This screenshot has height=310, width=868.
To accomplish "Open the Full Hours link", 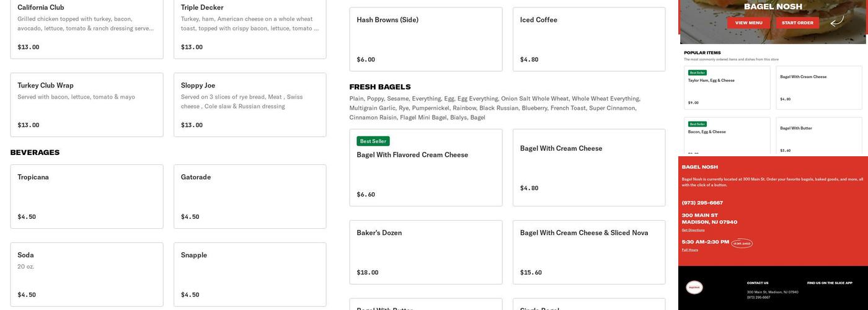I will tap(689, 250).
